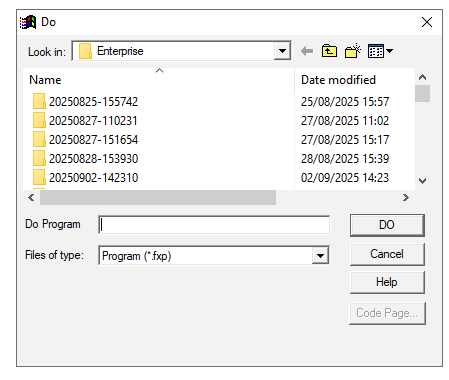
Task: Expand the view menu dropdown arrow
Action: click(389, 51)
